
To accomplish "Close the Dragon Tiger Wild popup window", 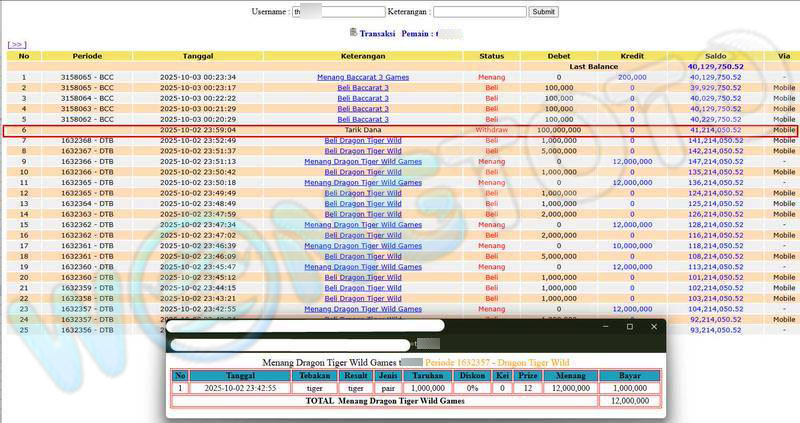I will click(x=654, y=327).
